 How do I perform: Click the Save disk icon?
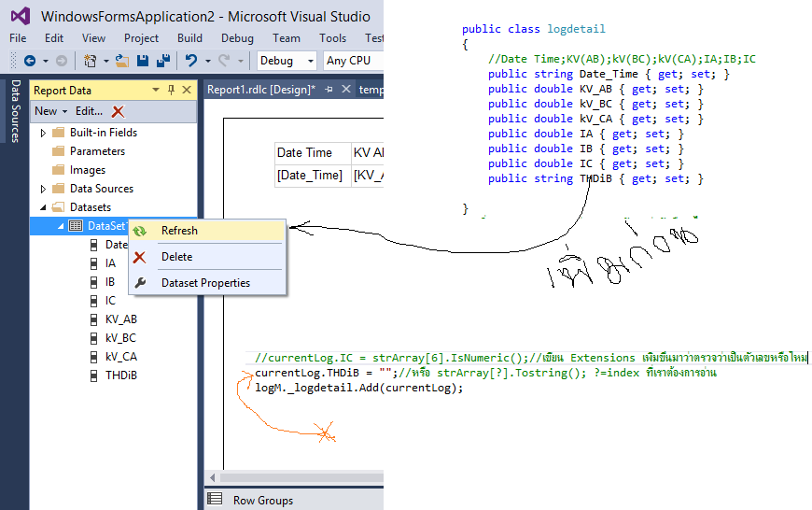(x=143, y=61)
